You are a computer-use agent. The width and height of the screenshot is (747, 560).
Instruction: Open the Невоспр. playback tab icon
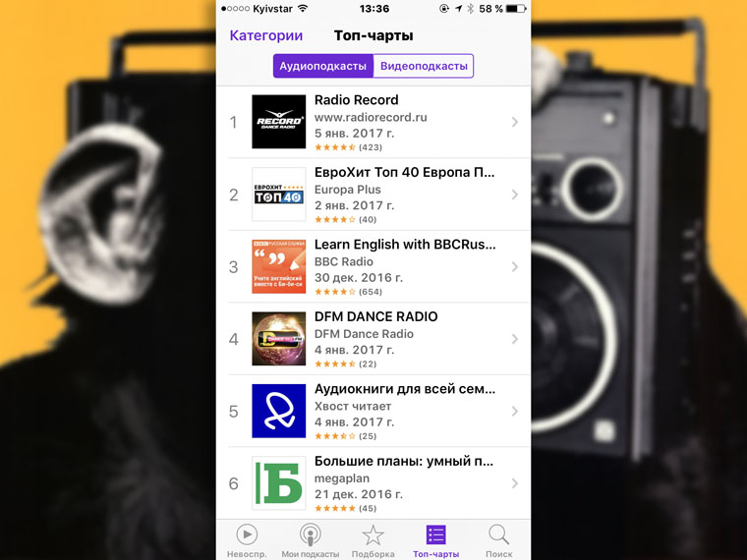(x=247, y=535)
